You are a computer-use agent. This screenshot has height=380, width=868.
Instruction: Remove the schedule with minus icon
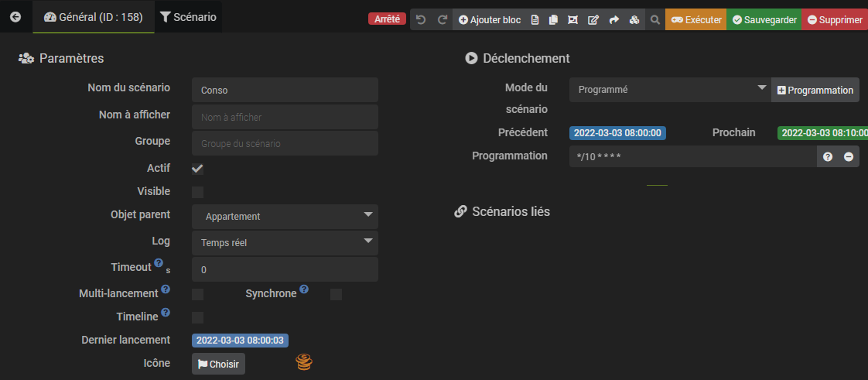tap(848, 156)
